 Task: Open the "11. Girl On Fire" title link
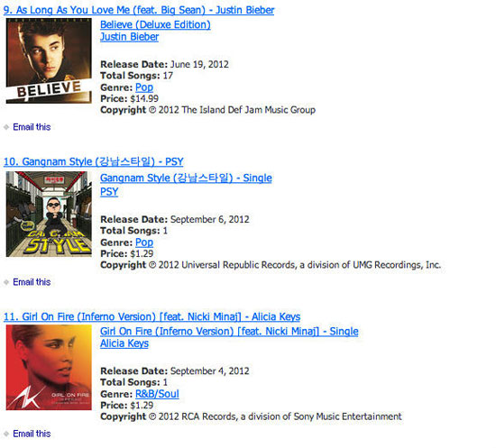click(x=152, y=316)
